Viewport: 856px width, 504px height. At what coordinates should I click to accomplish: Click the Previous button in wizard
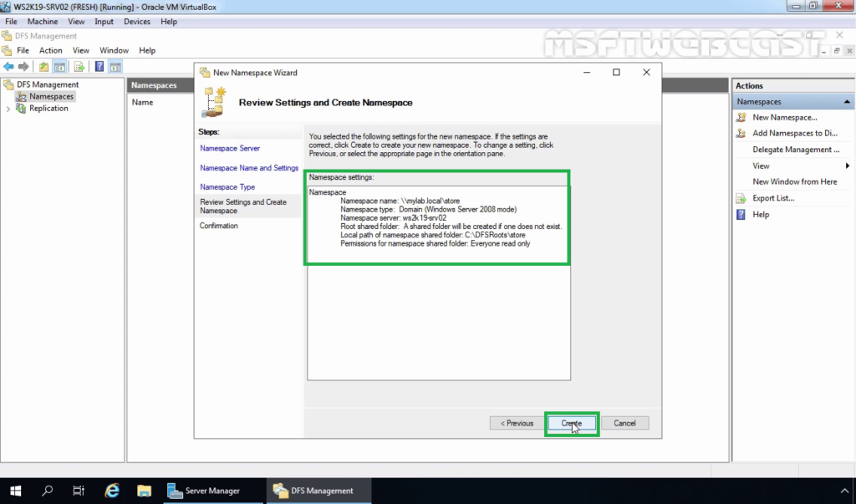[517, 423]
